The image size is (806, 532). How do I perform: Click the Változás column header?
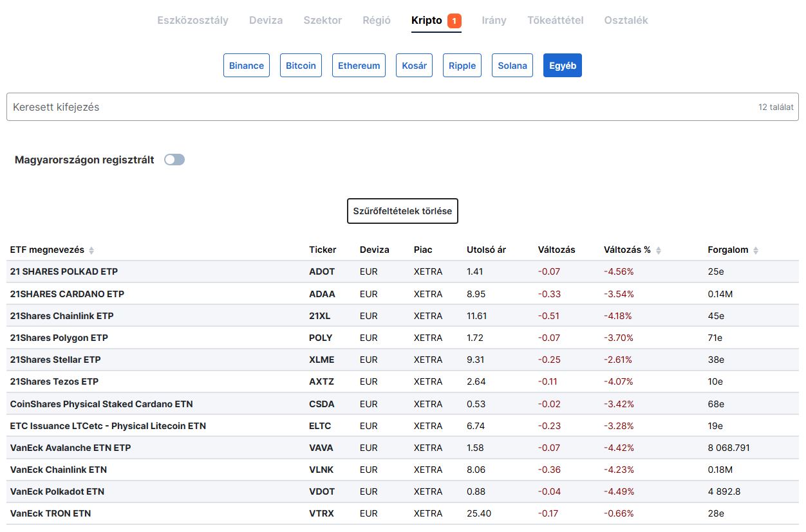coord(557,250)
